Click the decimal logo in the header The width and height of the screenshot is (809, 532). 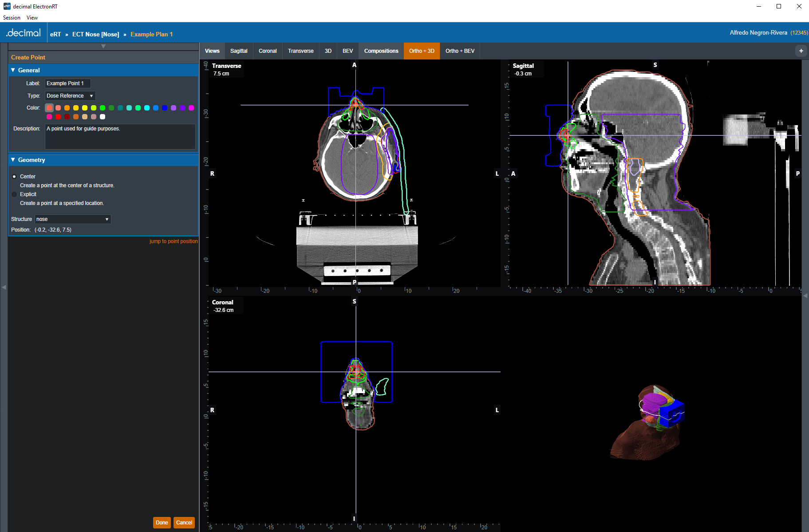24,33
